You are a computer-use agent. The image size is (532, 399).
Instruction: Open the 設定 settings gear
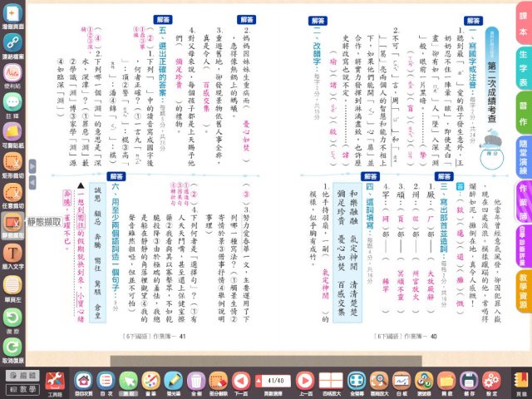pos(492,379)
